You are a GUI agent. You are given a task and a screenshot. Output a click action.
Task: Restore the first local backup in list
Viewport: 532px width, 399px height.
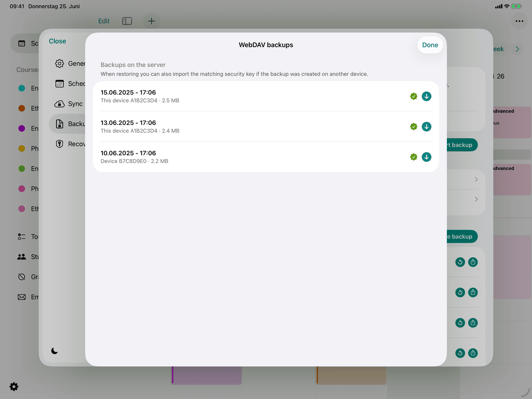pyautogui.click(x=460, y=262)
